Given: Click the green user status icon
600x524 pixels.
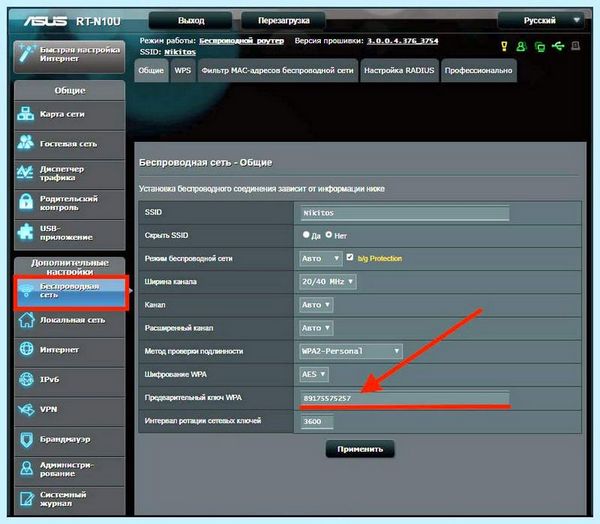Looking at the screenshot, I should [x=521, y=46].
